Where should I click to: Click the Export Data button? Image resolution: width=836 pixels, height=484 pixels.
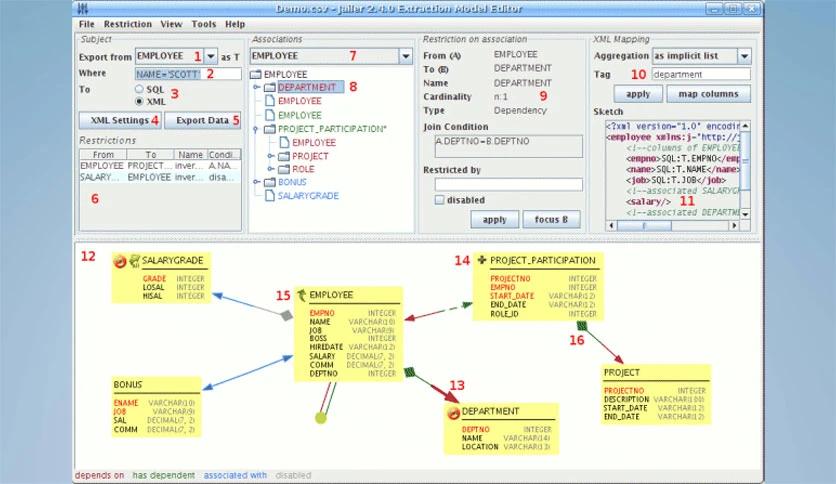click(x=203, y=120)
